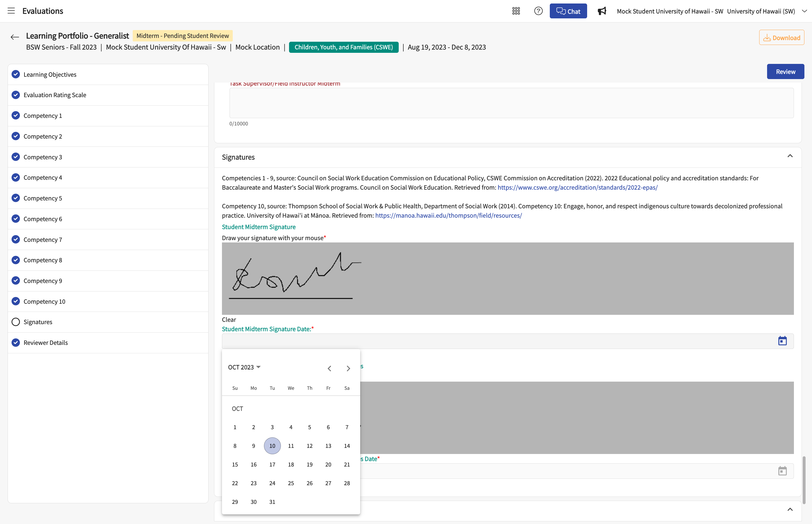Screen dimensions: 812x524
Task: Open the hamburger navigation menu
Action: click(x=11, y=11)
